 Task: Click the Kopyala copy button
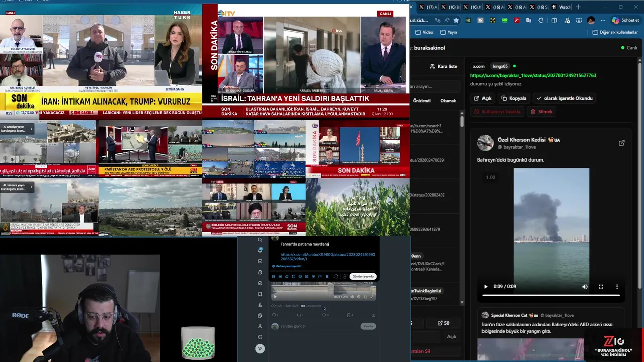514,98
